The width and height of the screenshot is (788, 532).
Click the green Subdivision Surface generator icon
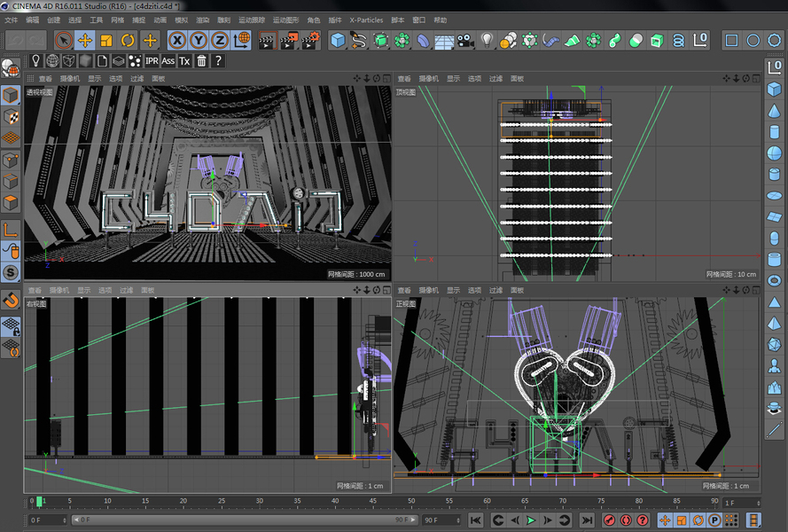click(381, 40)
